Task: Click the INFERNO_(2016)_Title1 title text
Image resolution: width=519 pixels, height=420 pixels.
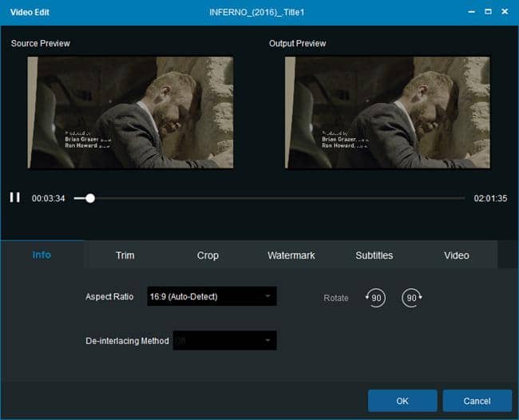Action: point(257,12)
